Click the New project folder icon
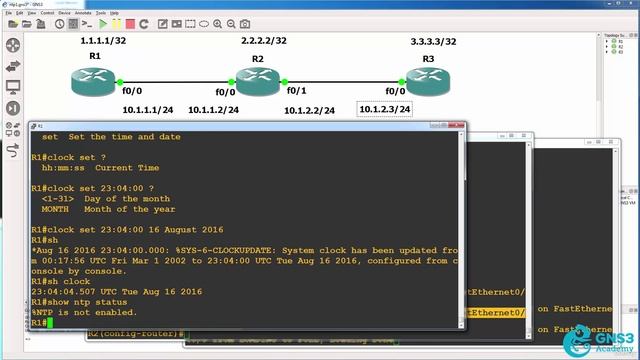The image size is (640, 360). click(13, 24)
